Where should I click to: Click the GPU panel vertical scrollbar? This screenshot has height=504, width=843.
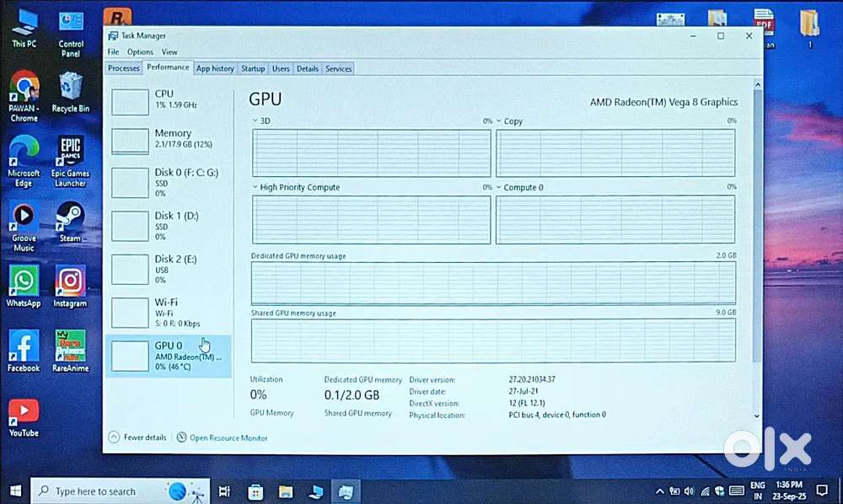point(756,253)
